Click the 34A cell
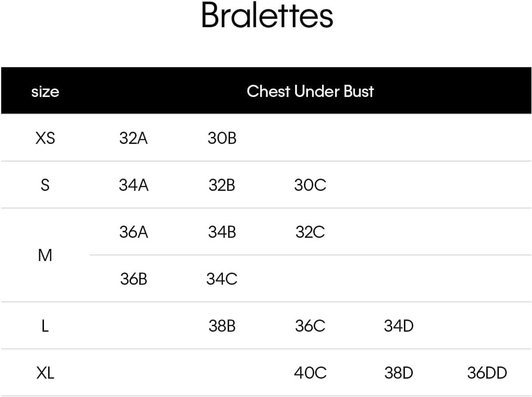This screenshot has width=532, height=397. pos(133,185)
